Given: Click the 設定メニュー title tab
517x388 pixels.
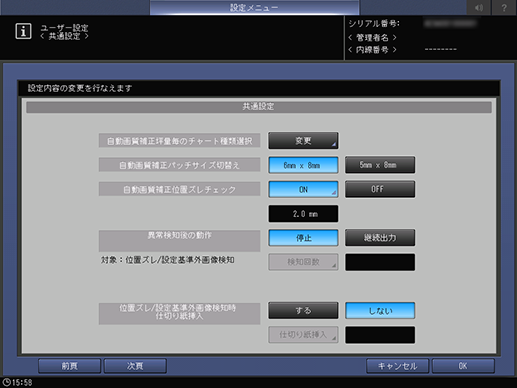Looking at the screenshot, I should pyautogui.click(x=254, y=7).
